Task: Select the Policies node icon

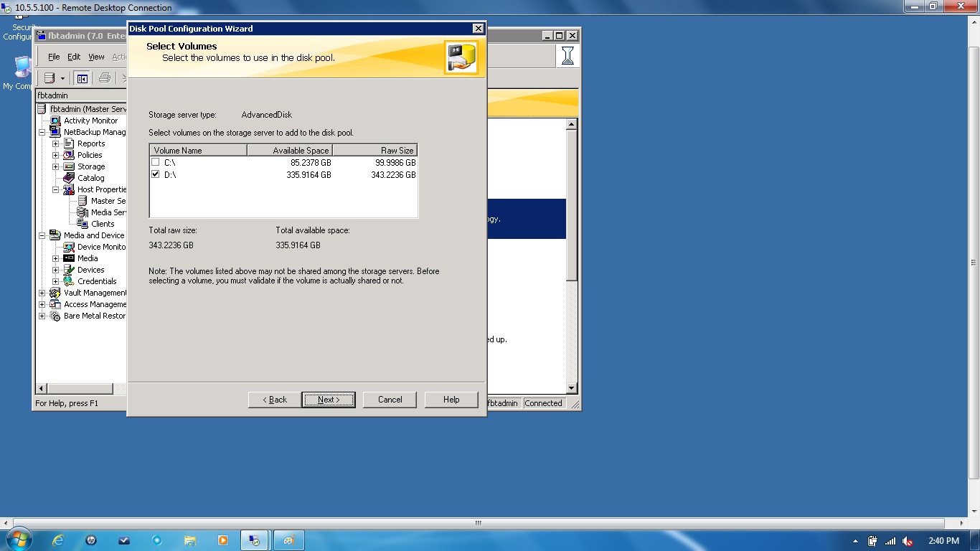Action: (69, 155)
